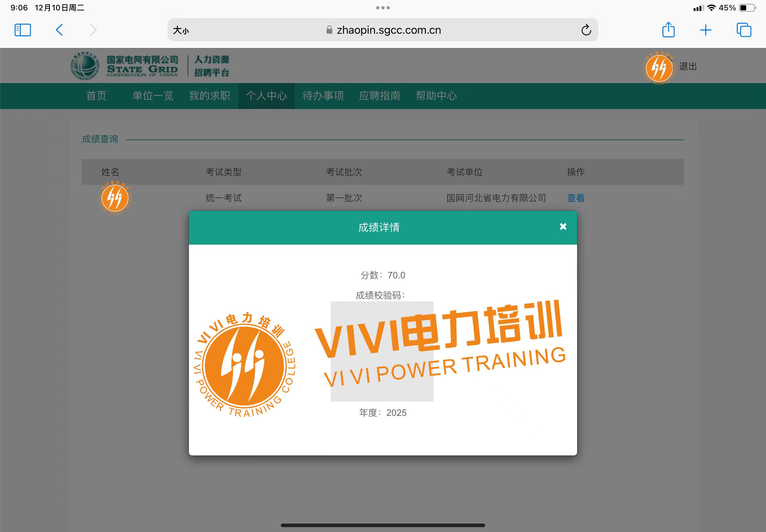Select the 第一批次 cell text

(x=344, y=198)
